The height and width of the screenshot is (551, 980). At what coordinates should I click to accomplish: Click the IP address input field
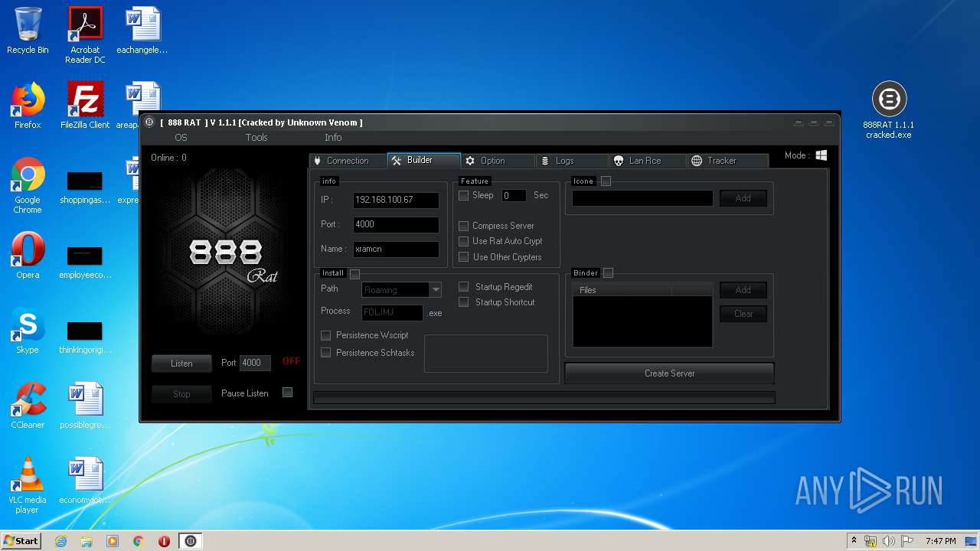pos(396,200)
